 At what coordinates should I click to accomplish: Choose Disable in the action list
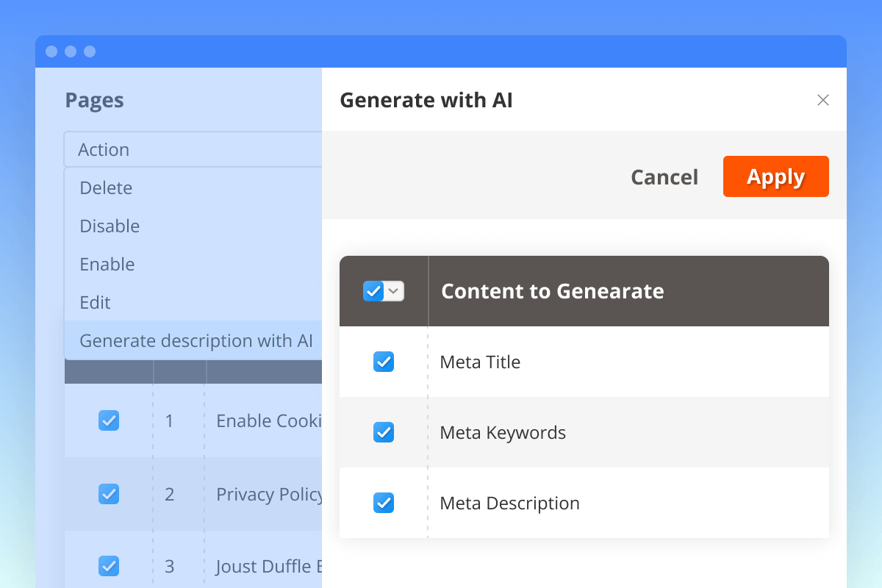pyautogui.click(x=110, y=226)
